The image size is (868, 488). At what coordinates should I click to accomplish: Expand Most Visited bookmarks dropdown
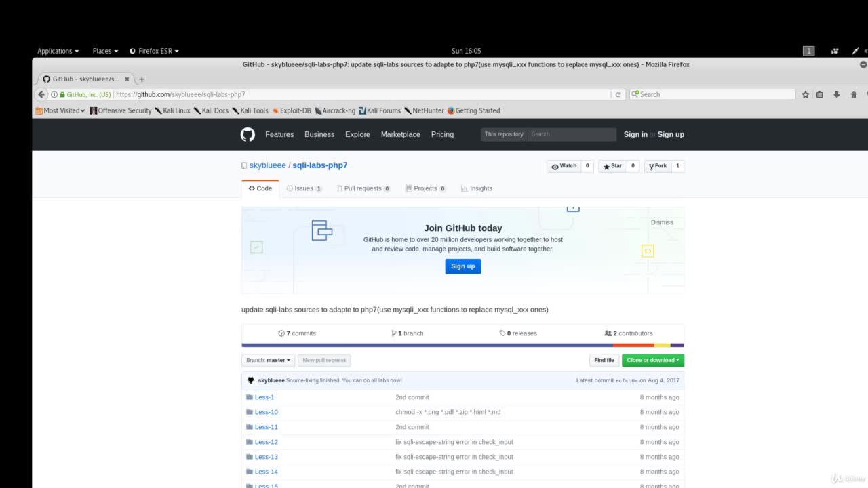click(x=61, y=110)
